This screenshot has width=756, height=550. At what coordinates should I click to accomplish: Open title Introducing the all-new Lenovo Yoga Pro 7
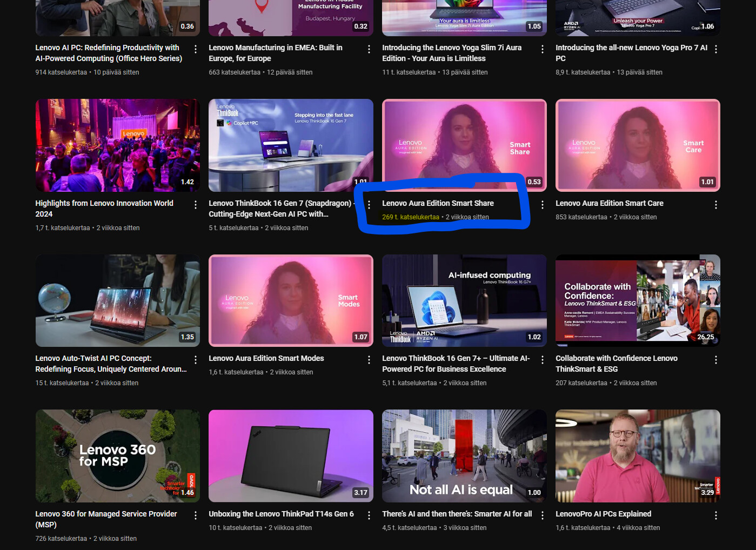(x=631, y=53)
